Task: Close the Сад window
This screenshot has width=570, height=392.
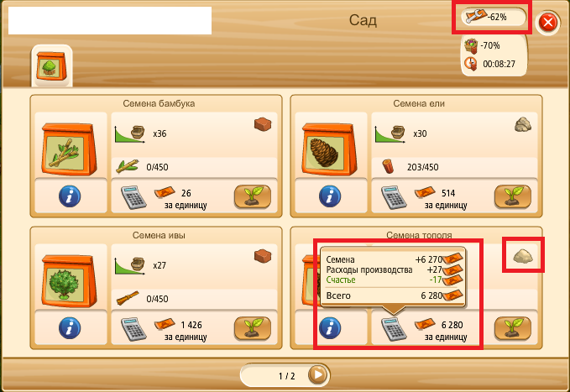Action: (x=548, y=23)
